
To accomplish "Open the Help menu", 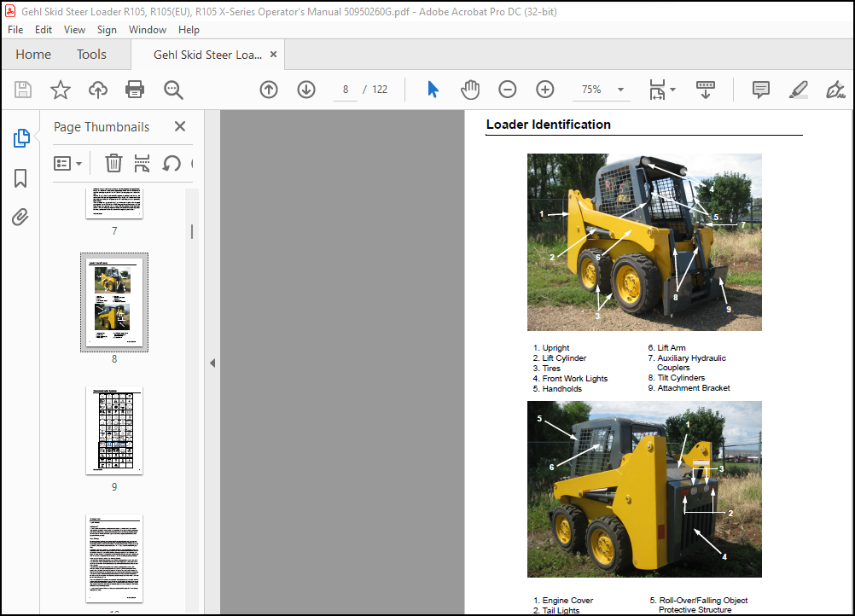I will pyautogui.click(x=189, y=30).
